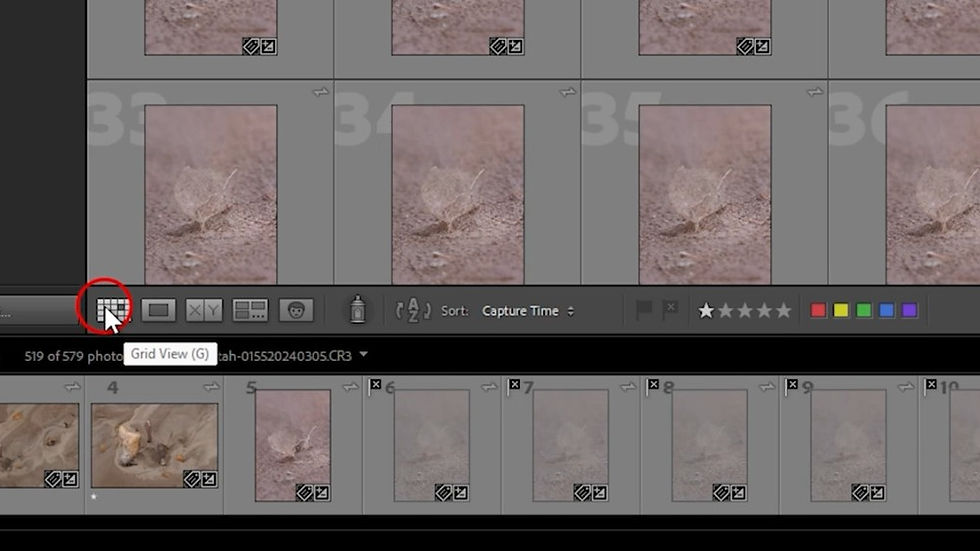Switch to Grid View in toolbar
Viewport: 980px width, 551px height.
click(112, 310)
